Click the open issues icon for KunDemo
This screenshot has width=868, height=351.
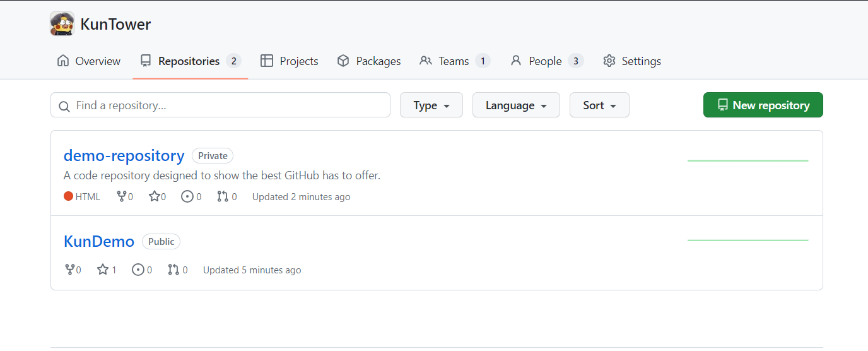coord(138,270)
